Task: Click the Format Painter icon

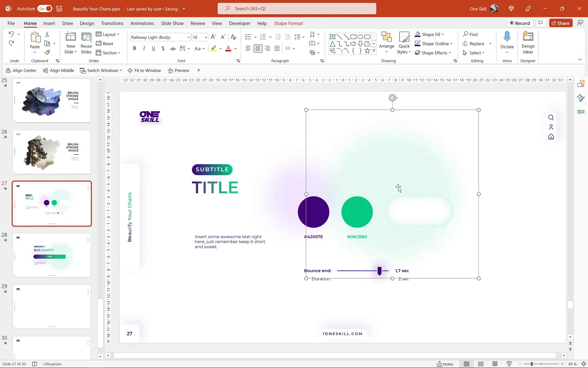Action: (x=47, y=52)
